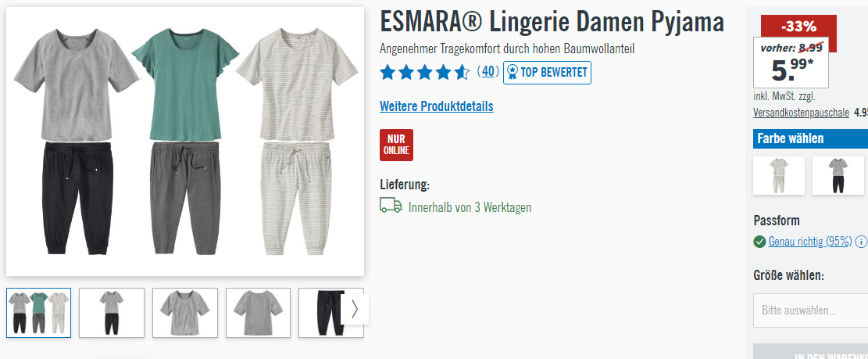Click the info icon beside Genau richtig
Viewport: 868px width, 359px height.
pyautogui.click(x=861, y=242)
